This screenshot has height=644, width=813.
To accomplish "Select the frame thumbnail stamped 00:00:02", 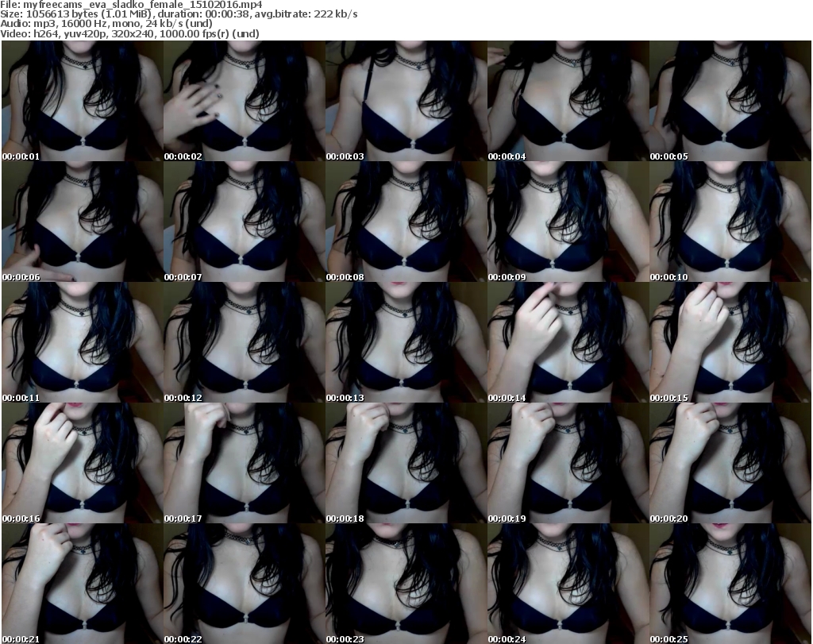I will (245, 101).
